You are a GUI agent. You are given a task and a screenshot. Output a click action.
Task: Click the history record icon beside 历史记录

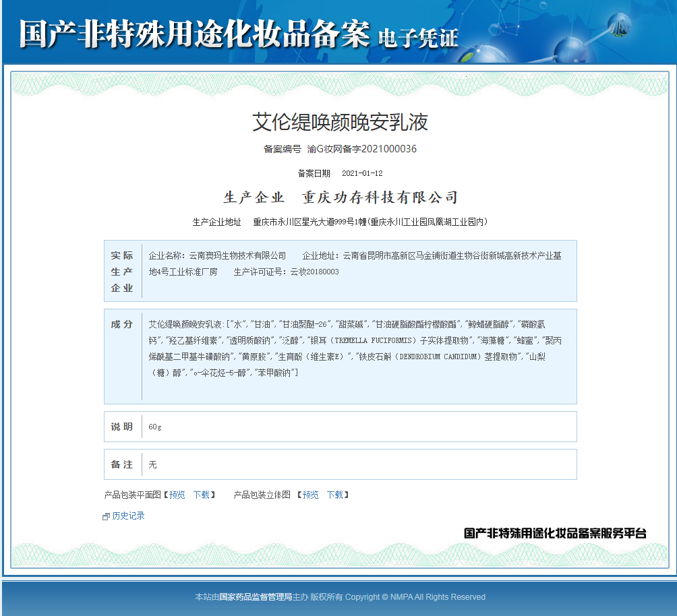pyautogui.click(x=106, y=516)
